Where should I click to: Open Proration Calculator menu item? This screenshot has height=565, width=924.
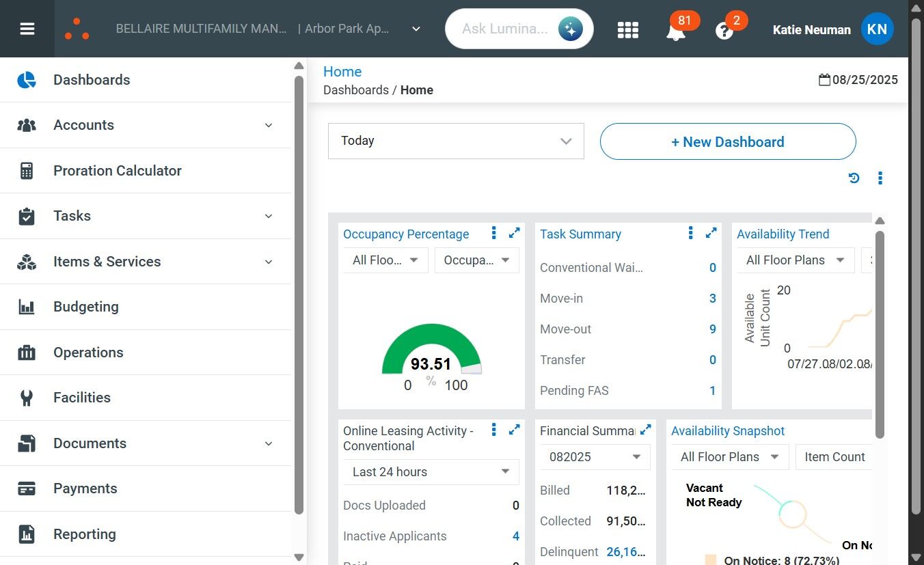[x=146, y=171]
